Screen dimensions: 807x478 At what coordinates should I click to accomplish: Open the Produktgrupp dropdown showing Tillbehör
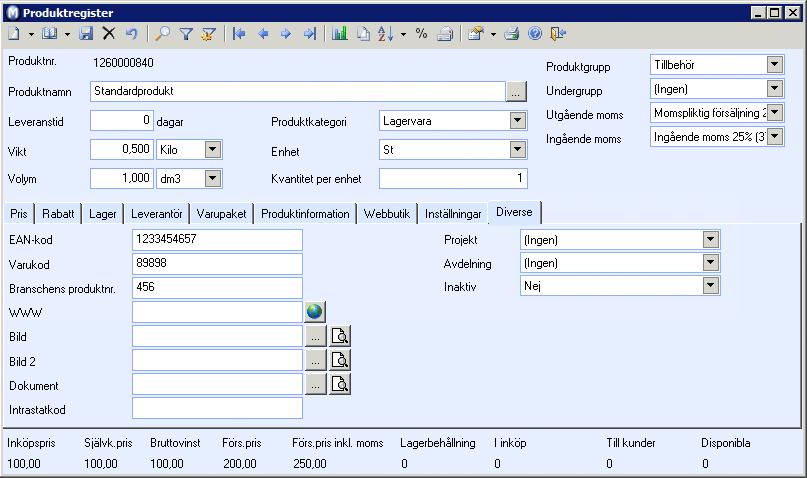point(774,65)
